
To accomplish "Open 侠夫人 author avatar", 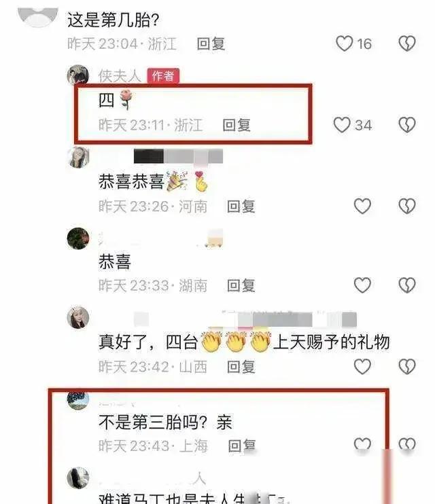I will coord(78,75).
